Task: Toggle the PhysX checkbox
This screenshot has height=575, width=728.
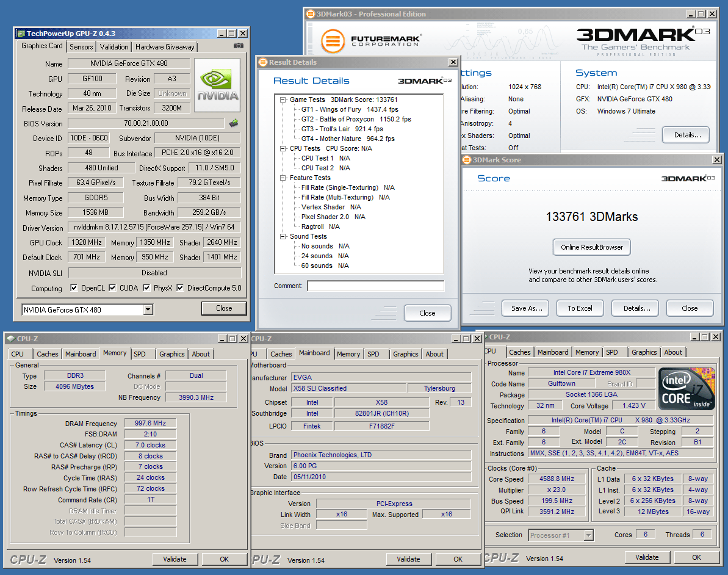Action: coord(147,288)
